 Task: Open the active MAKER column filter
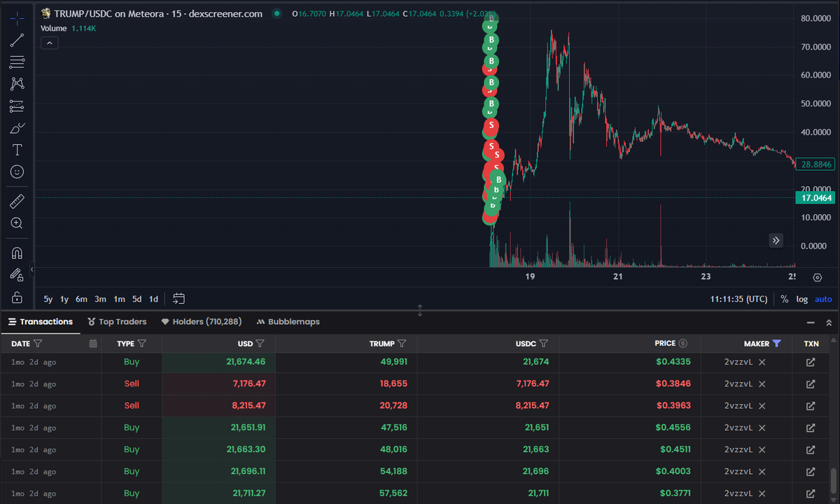coord(776,344)
